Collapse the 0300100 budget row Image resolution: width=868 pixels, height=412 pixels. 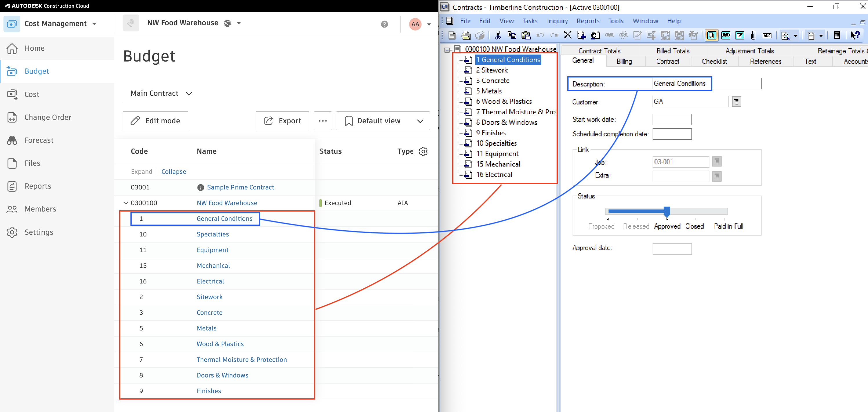pyautogui.click(x=125, y=203)
